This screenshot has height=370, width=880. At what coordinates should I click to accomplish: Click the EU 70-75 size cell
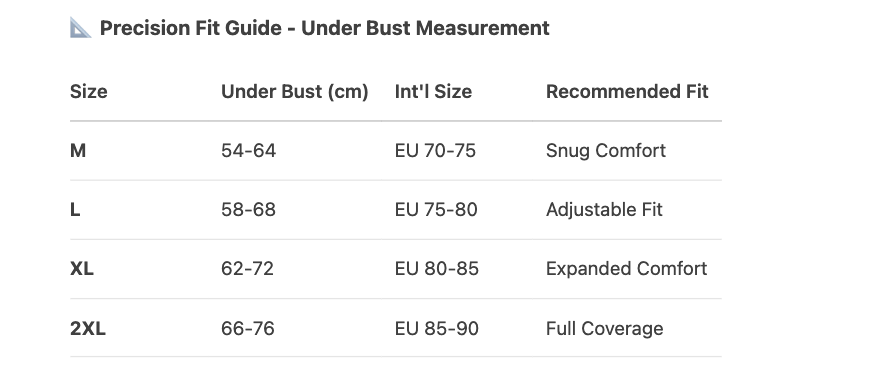point(436,150)
